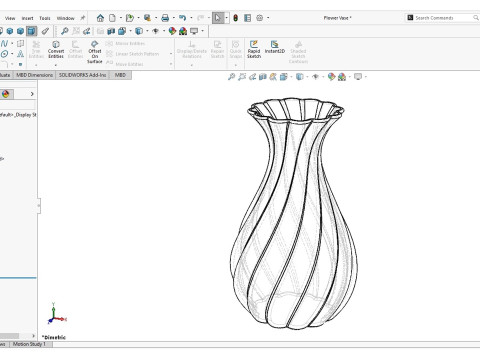Switch to the MBD tab
The image size is (480, 360).
(x=120, y=75)
